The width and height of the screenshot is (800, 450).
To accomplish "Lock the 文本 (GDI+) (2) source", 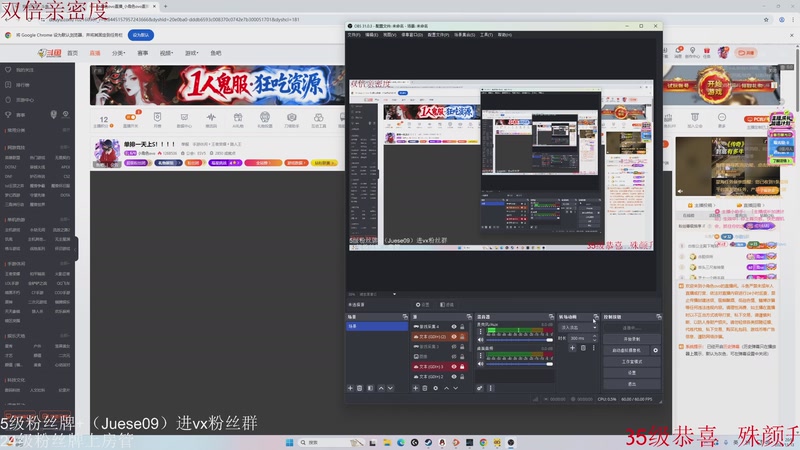I will pyautogui.click(x=462, y=337).
